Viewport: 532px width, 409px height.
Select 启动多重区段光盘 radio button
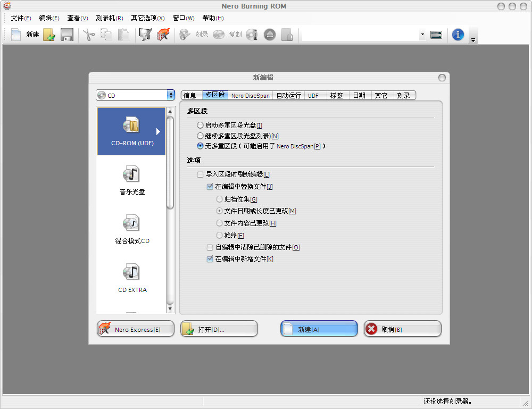point(200,126)
